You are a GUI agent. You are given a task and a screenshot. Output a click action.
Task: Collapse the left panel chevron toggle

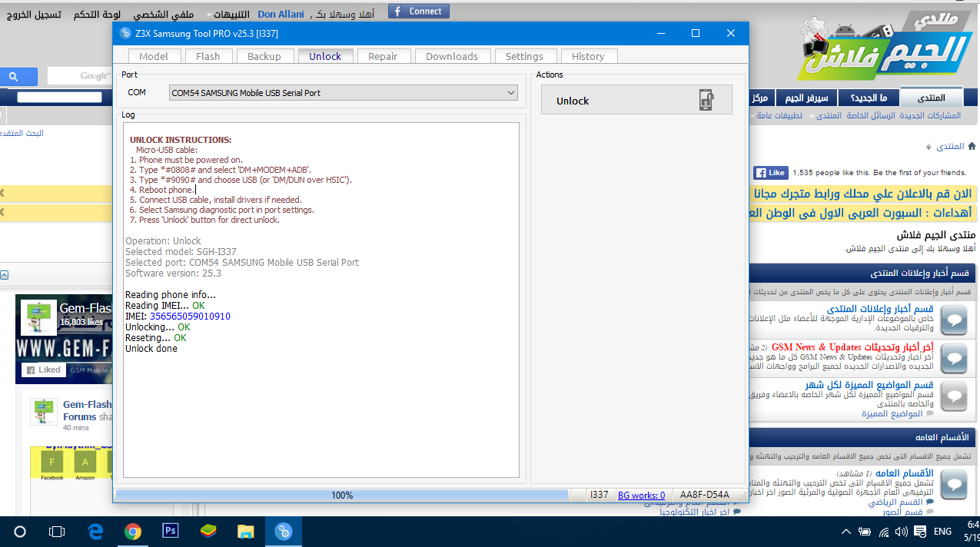4,275
